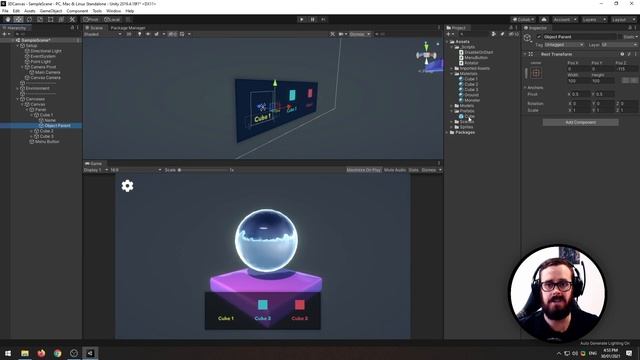Viewport: 640px width, 360px height.
Task: Open the Scene Gizmos dropdown
Action: tap(360, 34)
